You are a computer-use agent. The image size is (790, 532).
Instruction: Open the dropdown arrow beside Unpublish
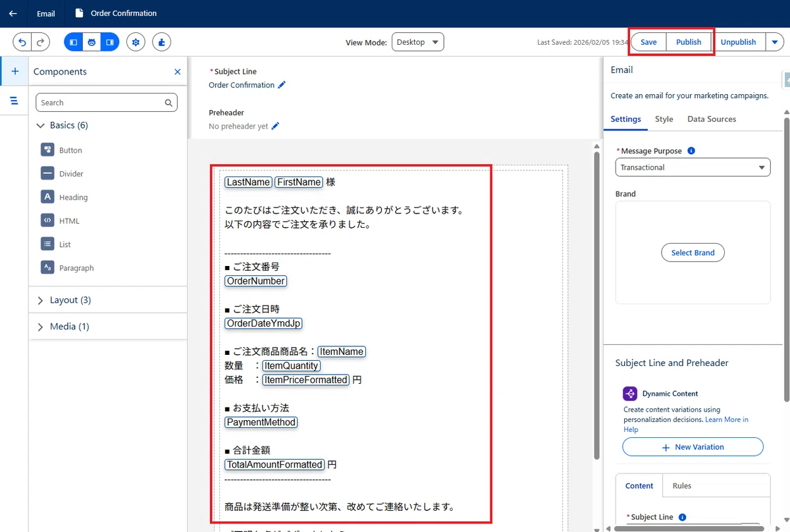tap(775, 42)
